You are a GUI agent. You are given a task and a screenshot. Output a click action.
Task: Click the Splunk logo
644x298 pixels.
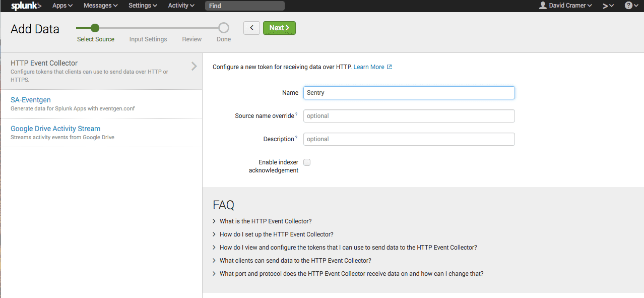[x=25, y=6]
